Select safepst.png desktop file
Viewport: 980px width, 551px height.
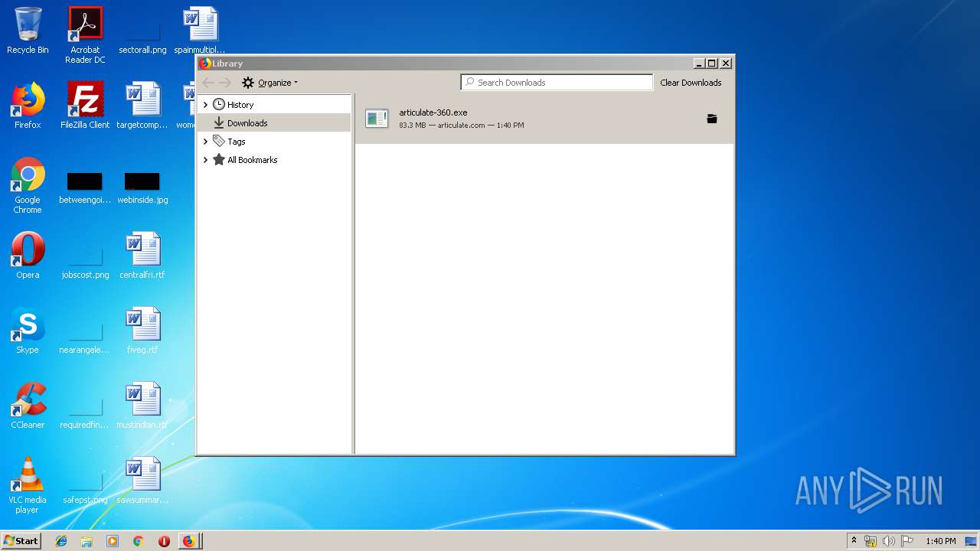(85, 488)
